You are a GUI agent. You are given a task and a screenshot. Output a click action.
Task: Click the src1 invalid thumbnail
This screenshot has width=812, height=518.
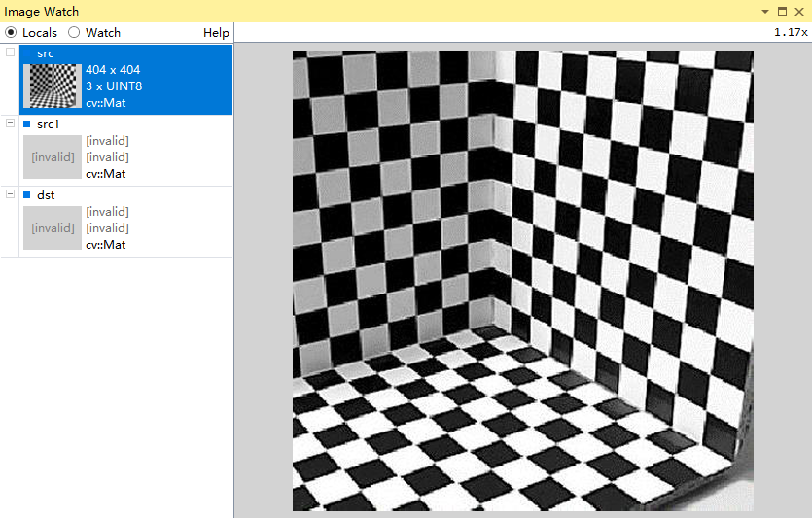pyautogui.click(x=53, y=156)
